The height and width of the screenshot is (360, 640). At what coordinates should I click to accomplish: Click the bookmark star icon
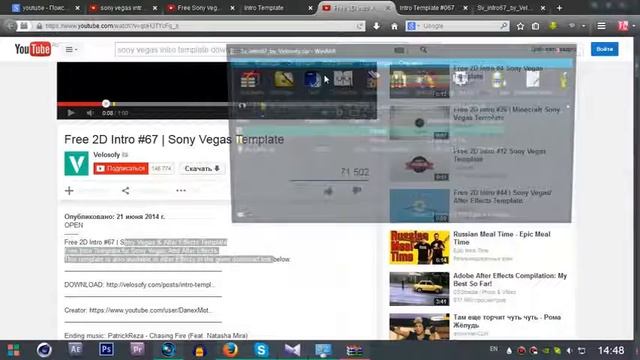(520, 26)
